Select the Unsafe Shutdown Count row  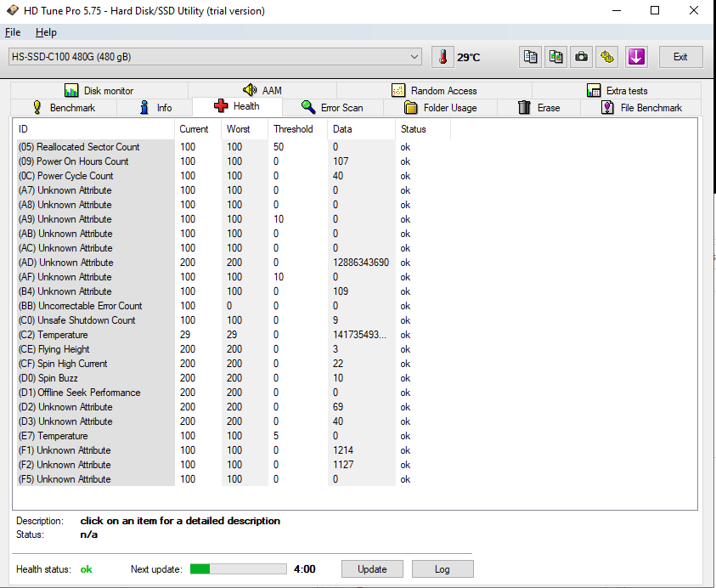point(232,320)
